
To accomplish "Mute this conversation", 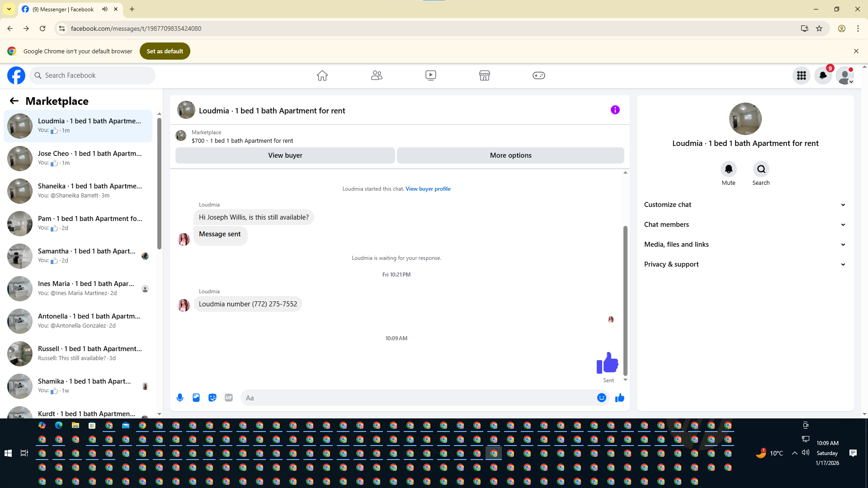I will (728, 169).
